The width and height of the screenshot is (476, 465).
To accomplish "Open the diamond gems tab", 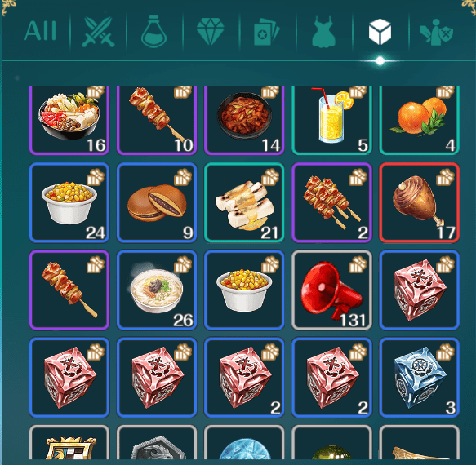I will (211, 31).
